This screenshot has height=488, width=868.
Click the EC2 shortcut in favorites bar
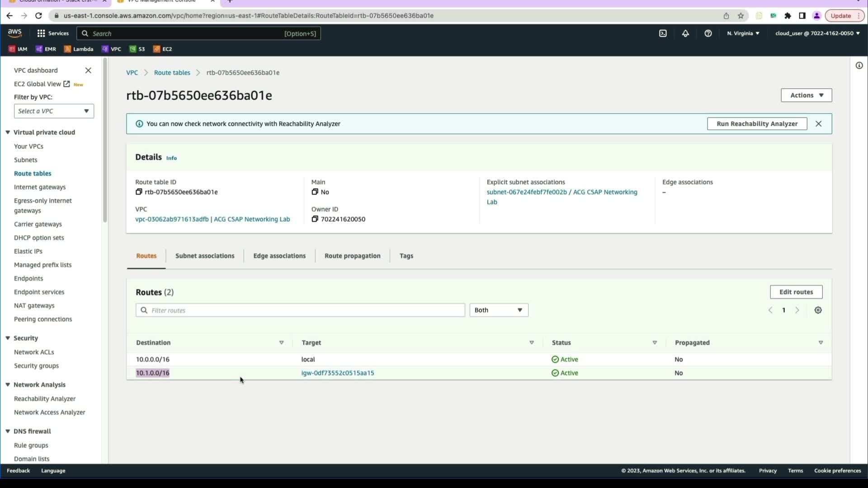pyautogui.click(x=163, y=49)
